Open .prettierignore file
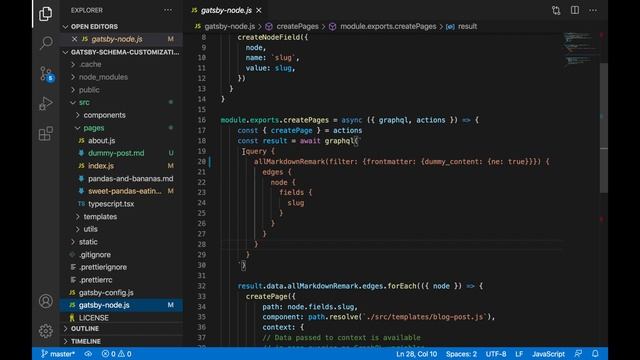The width and height of the screenshot is (640, 360). coord(121,267)
